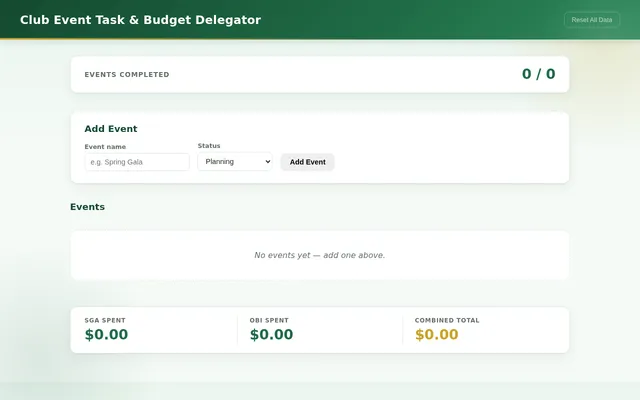Screen dimensions: 640x400
Task: Click the 'Add Event' section heading
Action: pyautogui.click(x=111, y=129)
